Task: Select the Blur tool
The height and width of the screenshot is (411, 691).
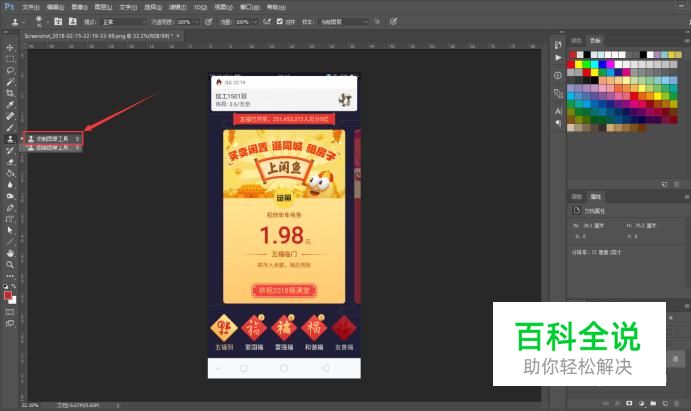Action: [x=10, y=185]
